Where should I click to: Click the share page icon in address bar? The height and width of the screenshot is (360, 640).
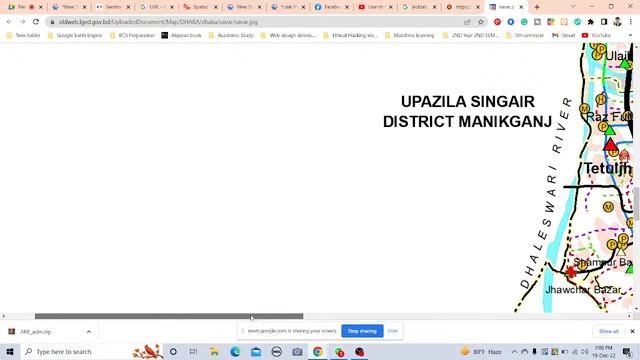pyautogui.click(x=467, y=22)
